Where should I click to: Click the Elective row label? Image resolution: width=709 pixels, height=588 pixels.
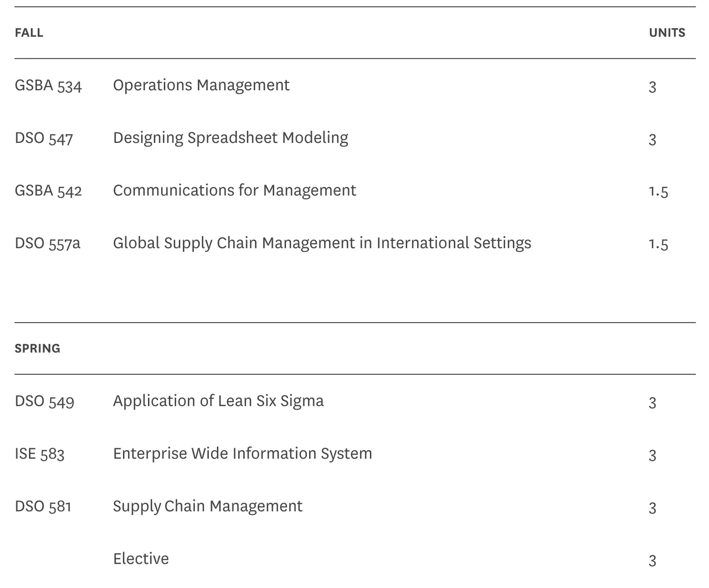[x=141, y=559]
